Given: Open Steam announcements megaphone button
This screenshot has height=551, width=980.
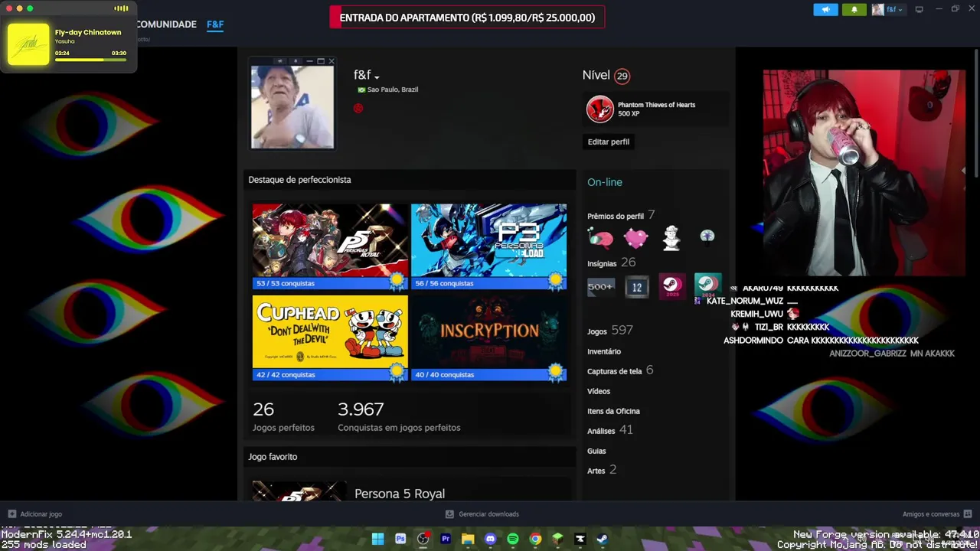Looking at the screenshot, I should 825,10.
